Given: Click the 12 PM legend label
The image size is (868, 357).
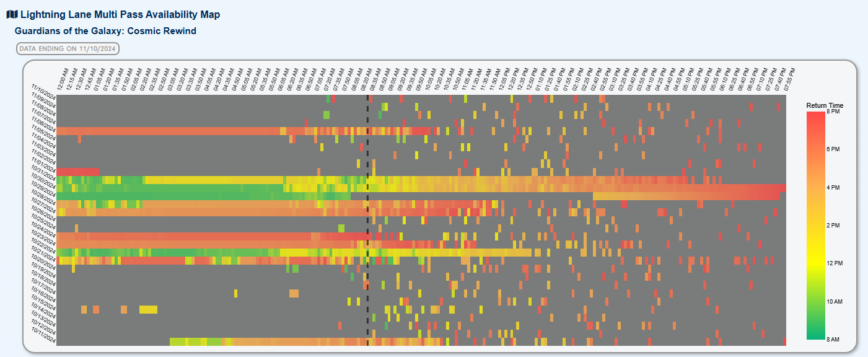Looking at the screenshot, I should click(835, 263).
